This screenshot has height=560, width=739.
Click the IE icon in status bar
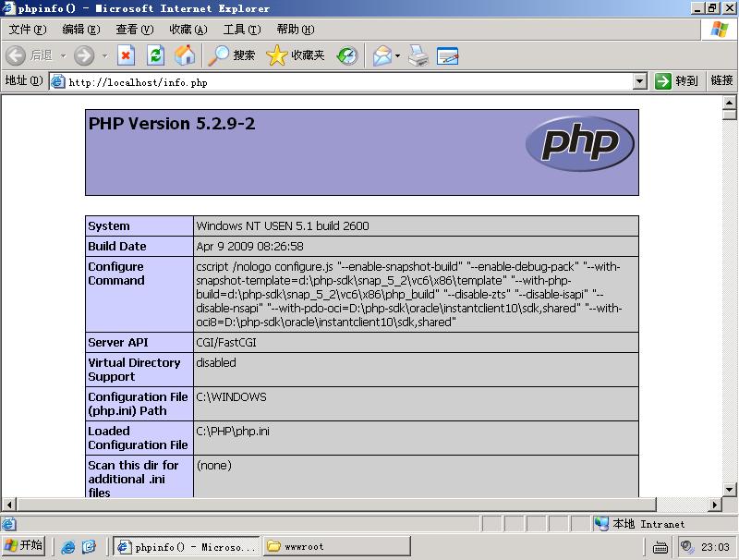tap(9, 524)
